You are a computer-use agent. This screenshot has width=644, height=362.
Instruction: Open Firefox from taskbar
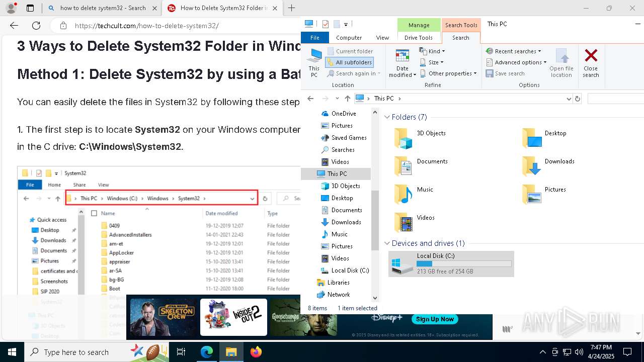click(256, 352)
